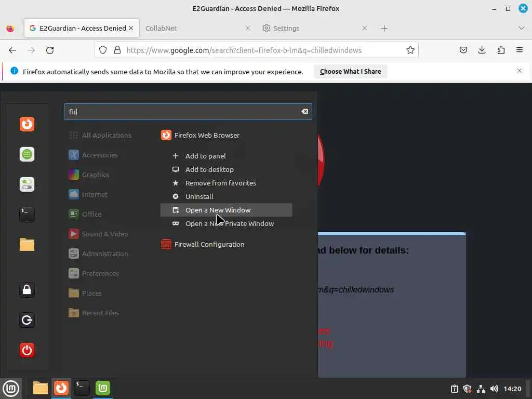Viewport: 532px width, 399px height.
Task: Click the red Shut Down power icon
Action: (27, 350)
